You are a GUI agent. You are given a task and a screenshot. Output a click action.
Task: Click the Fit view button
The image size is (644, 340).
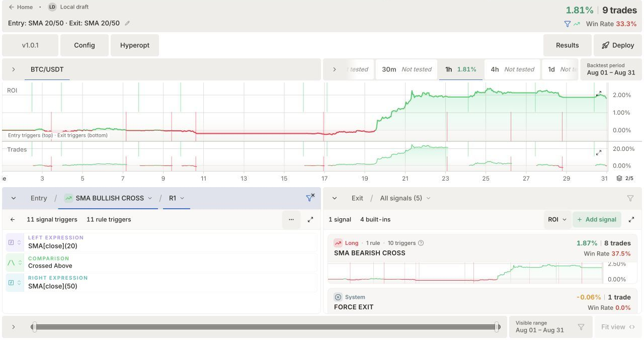click(x=618, y=327)
